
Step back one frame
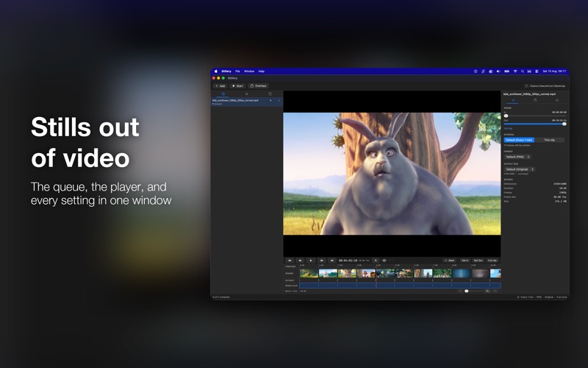tap(300, 261)
